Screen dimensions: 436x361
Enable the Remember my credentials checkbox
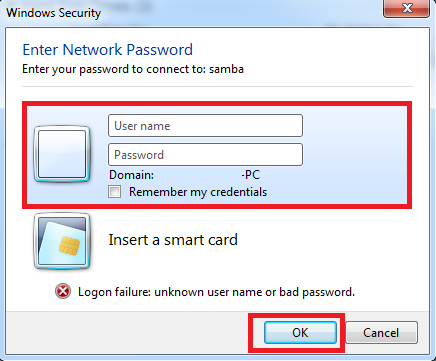pyautogui.click(x=114, y=192)
